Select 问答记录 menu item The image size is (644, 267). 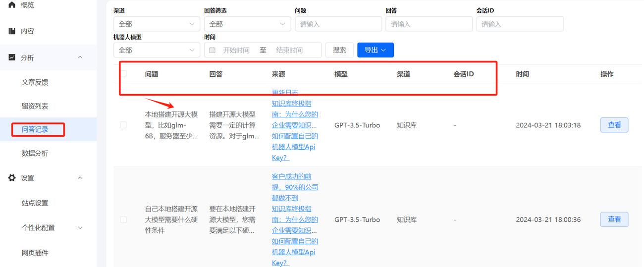point(35,130)
